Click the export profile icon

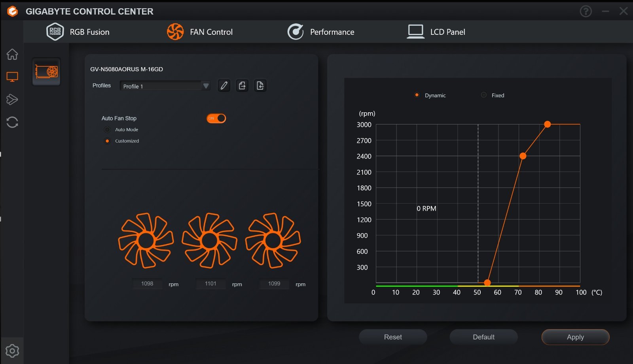click(x=242, y=86)
